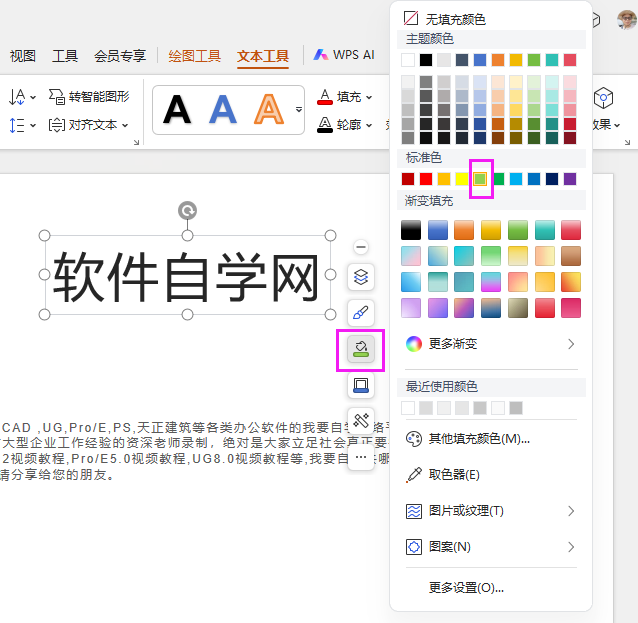Image resolution: width=638 pixels, height=623 pixels.
Task: Open Other Fill Colors (其他填充颜色(M)...)
Action: click(479, 439)
